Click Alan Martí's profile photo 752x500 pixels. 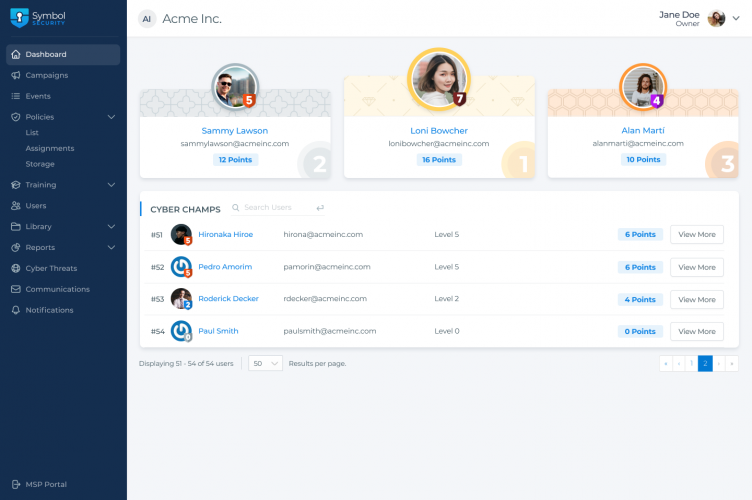tap(643, 87)
